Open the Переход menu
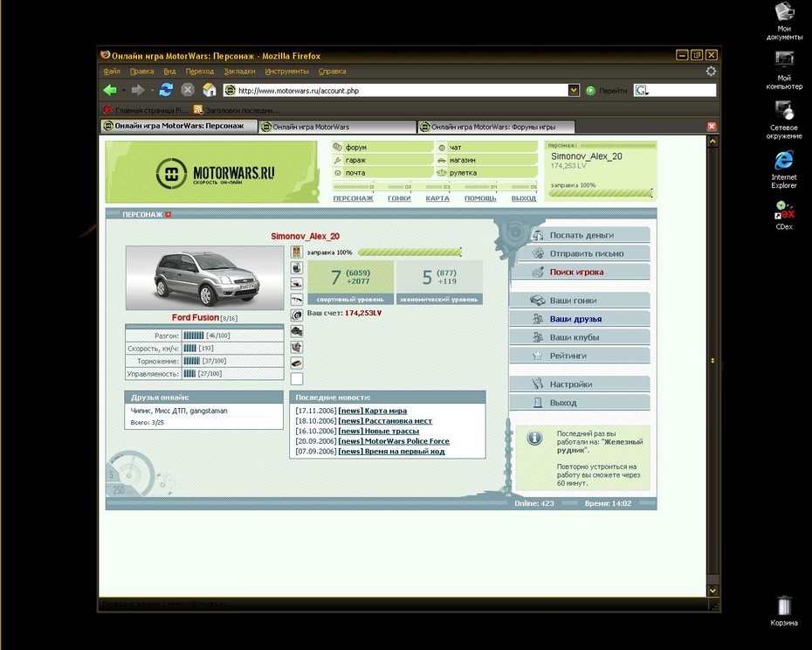 (199, 71)
